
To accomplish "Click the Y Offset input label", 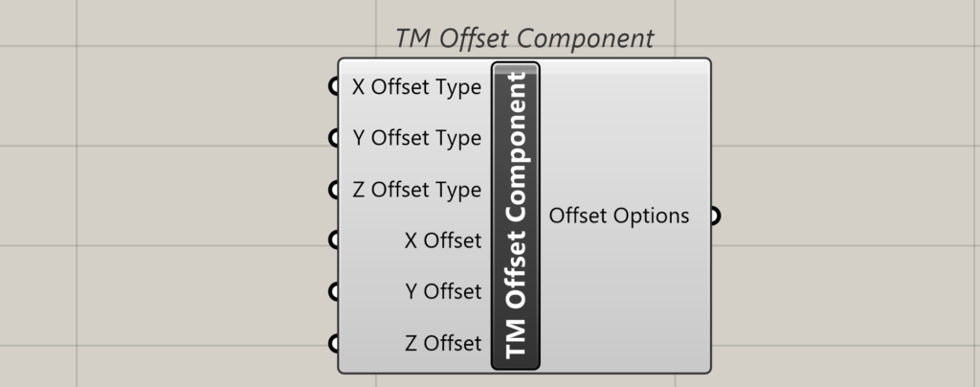I will click(443, 291).
